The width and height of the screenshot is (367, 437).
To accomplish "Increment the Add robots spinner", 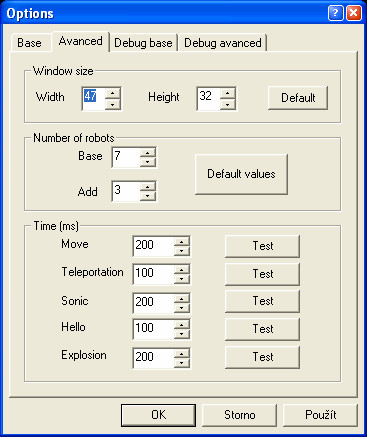I will (x=148, y=187).
